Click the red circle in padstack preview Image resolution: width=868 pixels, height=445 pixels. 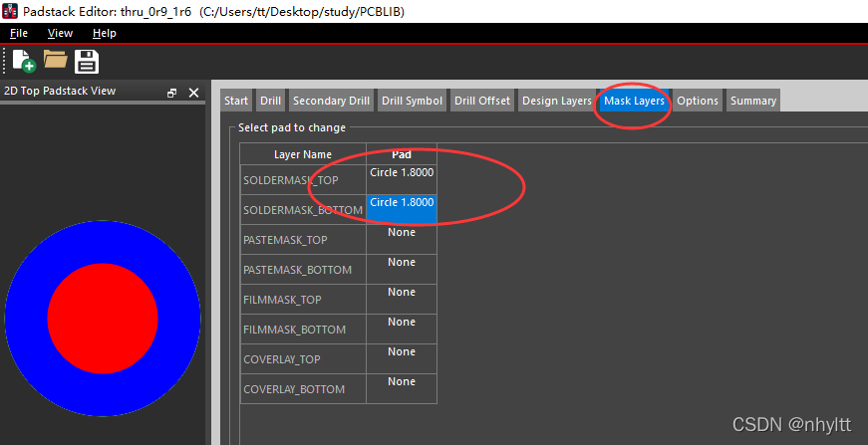click(x=103, y=319)
